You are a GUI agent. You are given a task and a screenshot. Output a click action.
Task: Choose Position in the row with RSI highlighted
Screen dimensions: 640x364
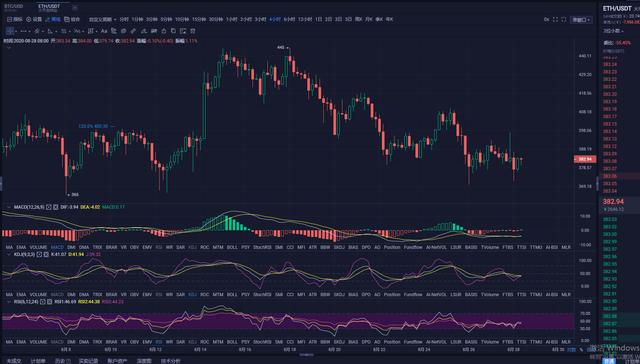pyautogui.click(x=392, y=341)
